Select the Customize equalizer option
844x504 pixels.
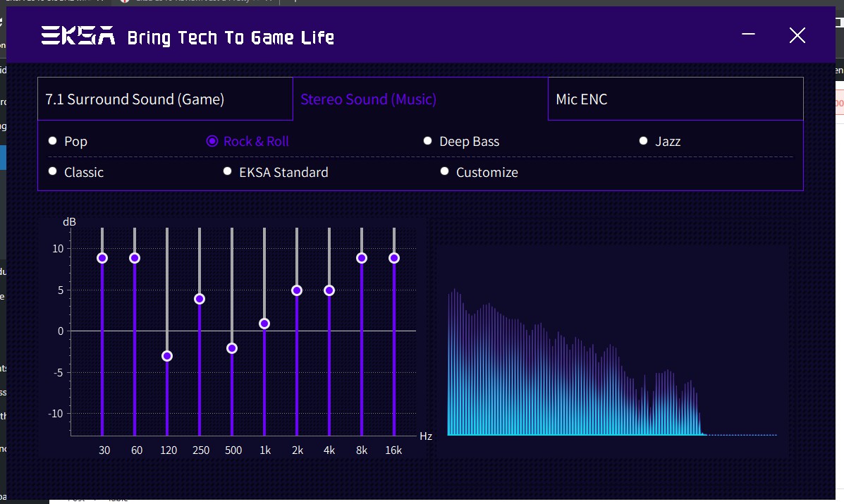(444, 171)
